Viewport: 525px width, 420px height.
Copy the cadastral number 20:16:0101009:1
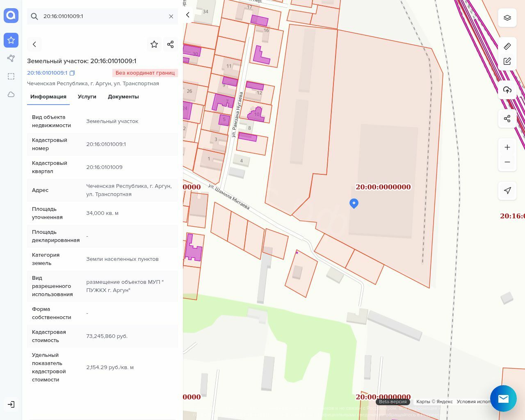click(x=72, y=73)
